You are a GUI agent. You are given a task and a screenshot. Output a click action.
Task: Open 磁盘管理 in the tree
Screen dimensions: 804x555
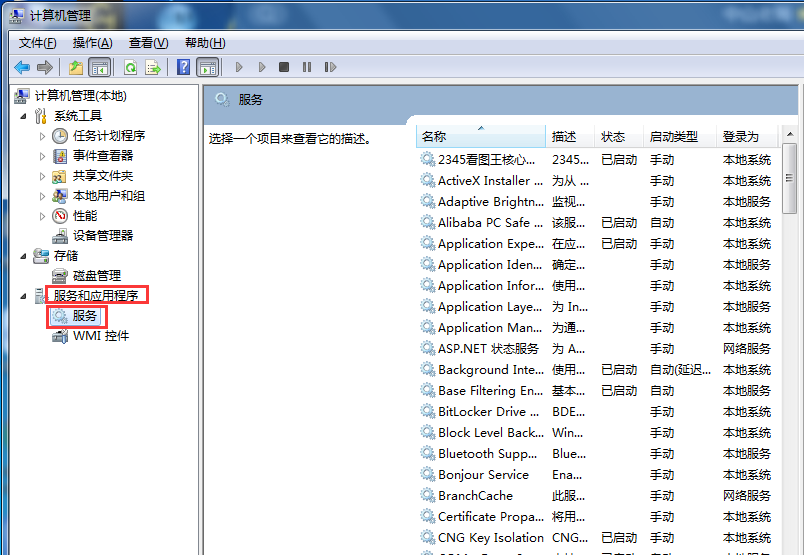[x=96, y=276]
